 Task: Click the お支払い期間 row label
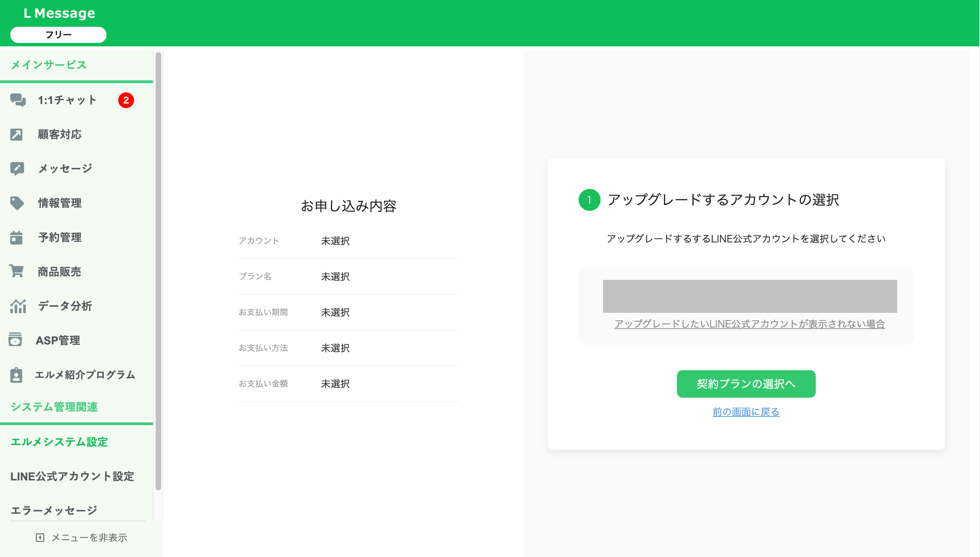pyautogui.click(x=263, y=312)
